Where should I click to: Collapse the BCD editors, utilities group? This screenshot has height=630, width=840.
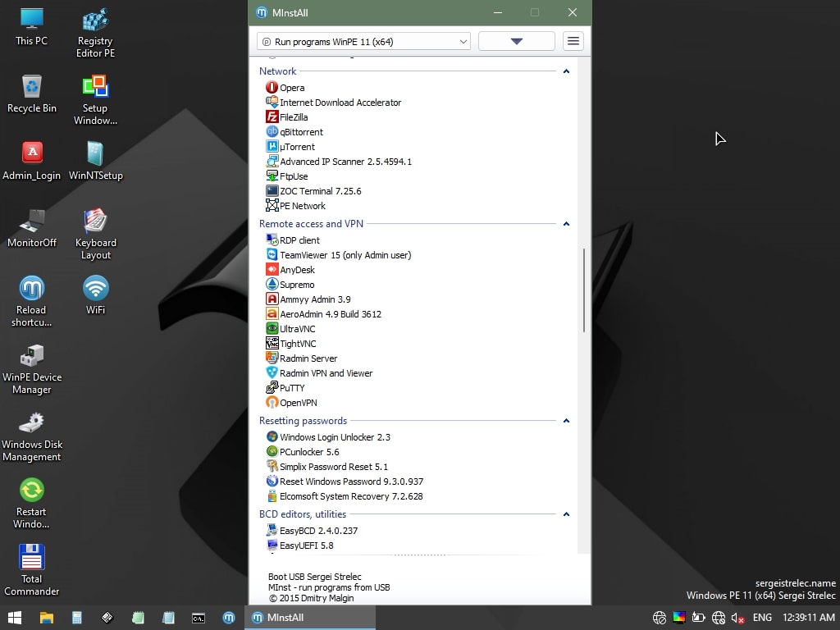click(x=566, y=514)
